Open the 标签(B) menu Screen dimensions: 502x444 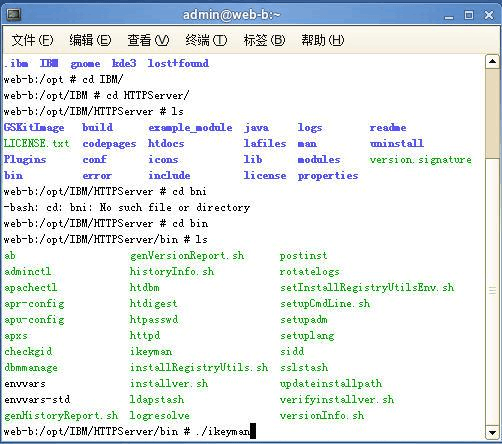pos(264,40)
